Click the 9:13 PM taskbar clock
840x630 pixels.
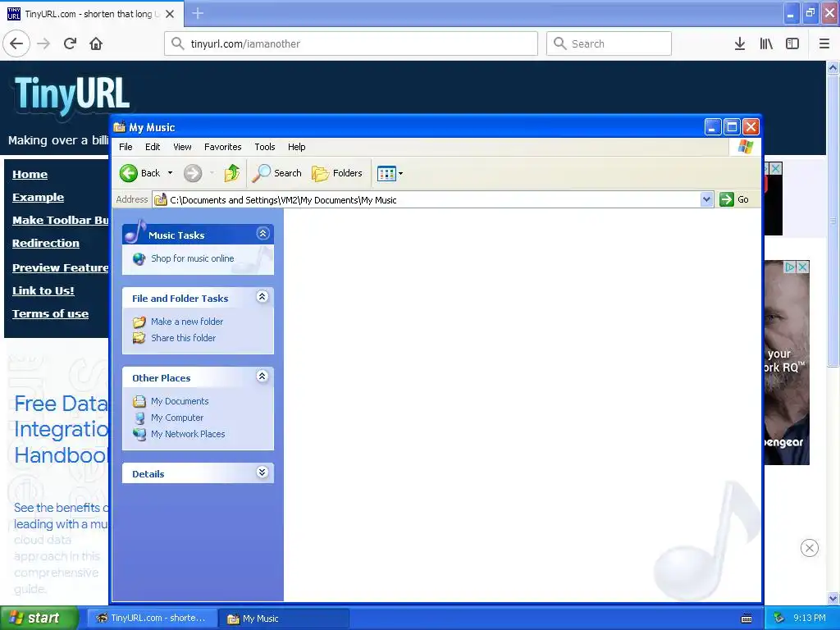810,619
